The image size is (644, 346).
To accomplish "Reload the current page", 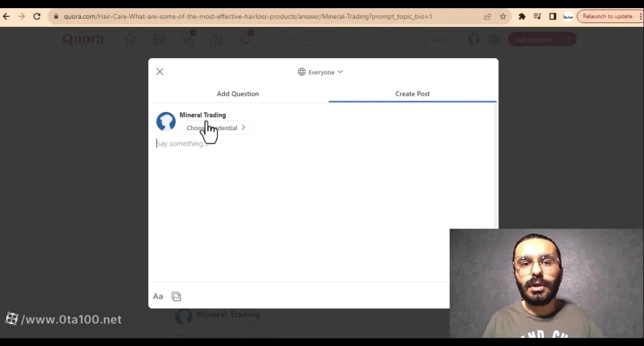I will tap(37, 16).
